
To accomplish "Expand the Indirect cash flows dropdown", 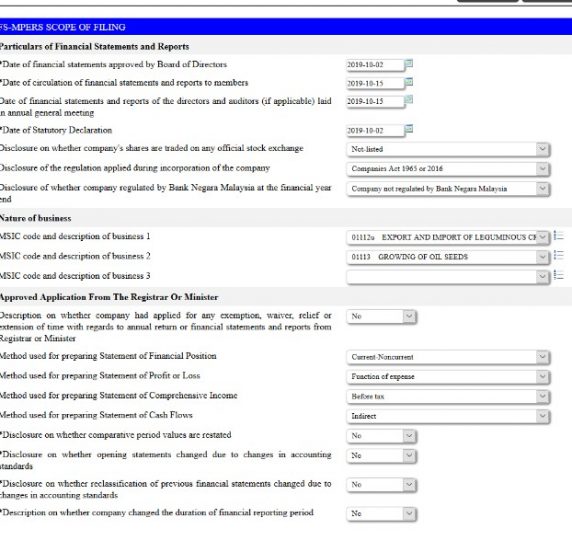I will coord(448,416).
